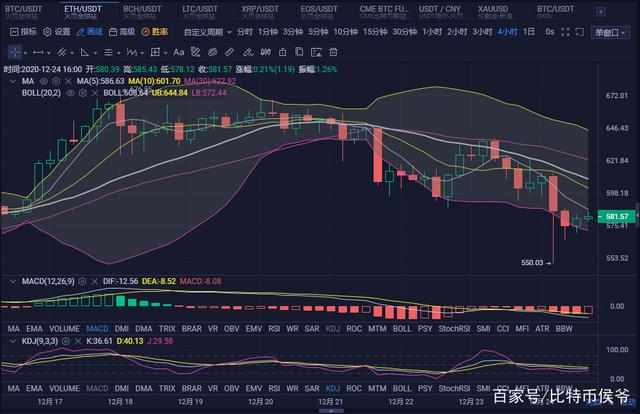Click the 胜率 win rate button
The height and width of the screenshot is (414, 640).
(x=155, y=32)
